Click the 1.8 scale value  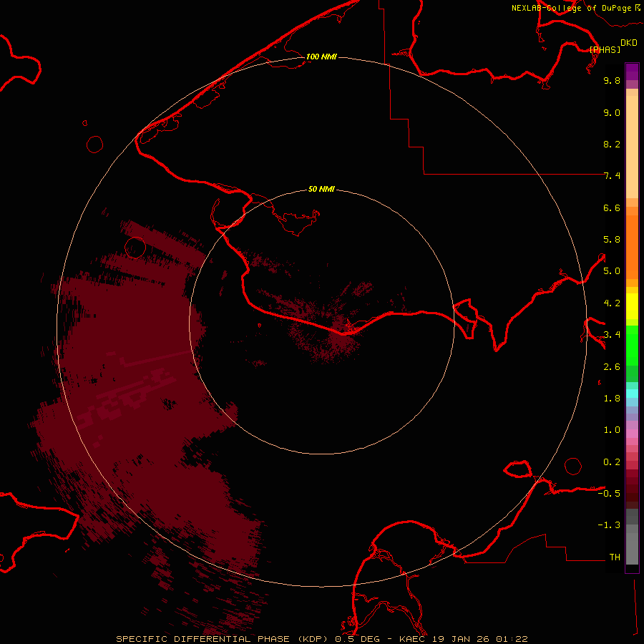pos(612,399)
